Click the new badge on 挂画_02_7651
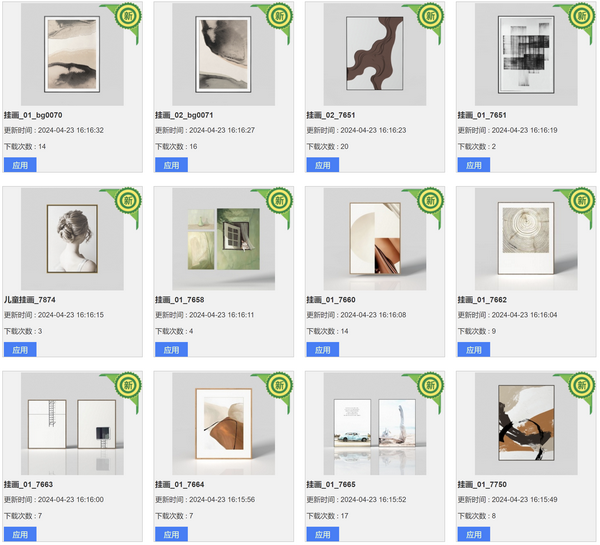Image resolution: width=600 pixels, height=545 pixels. tap(430, 16)
